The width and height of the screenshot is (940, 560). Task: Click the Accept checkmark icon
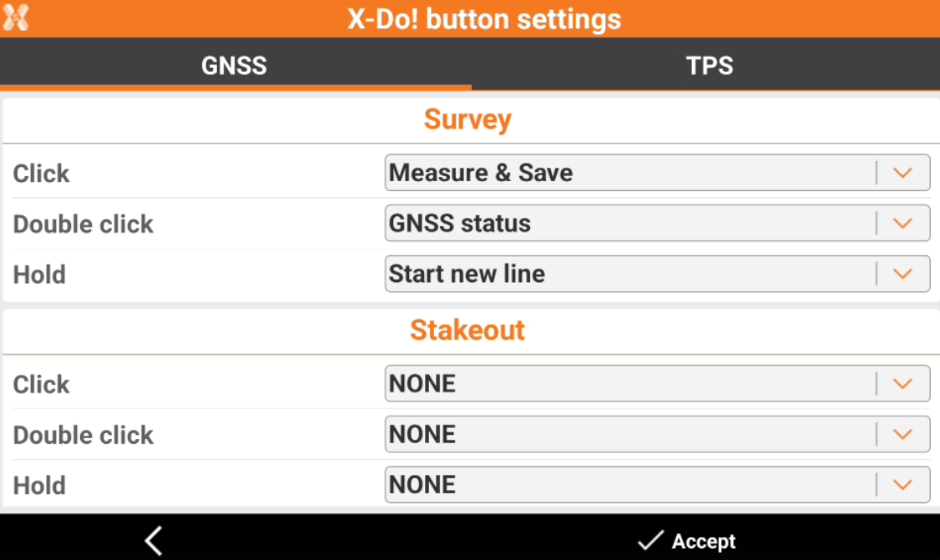(650, 541)
